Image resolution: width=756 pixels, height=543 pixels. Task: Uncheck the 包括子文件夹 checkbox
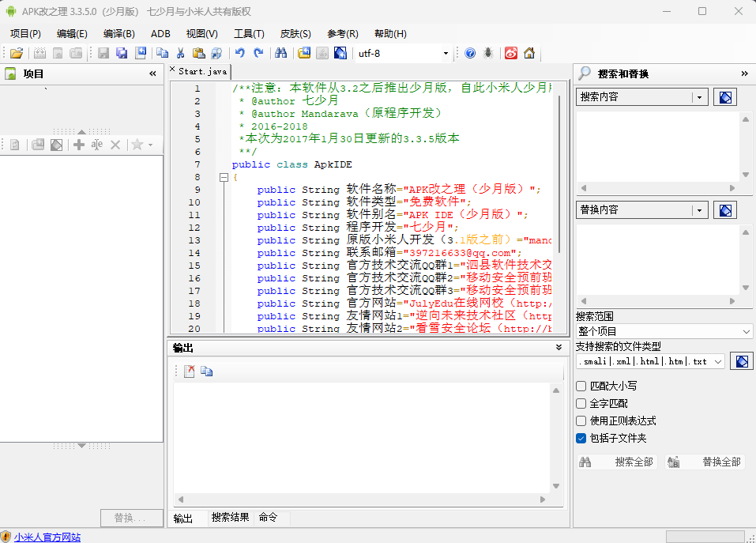[581, 438]
